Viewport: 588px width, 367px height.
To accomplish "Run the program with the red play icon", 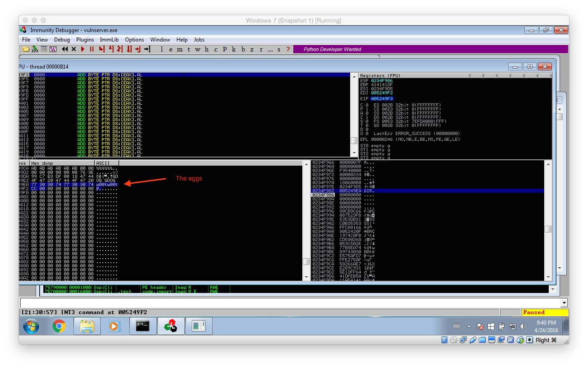I will coord(83,49).
